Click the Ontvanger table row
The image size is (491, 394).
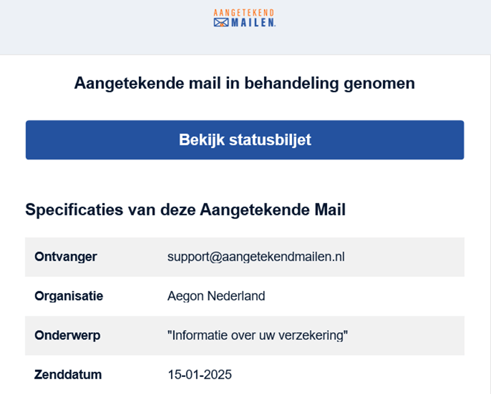coord(245,257)
